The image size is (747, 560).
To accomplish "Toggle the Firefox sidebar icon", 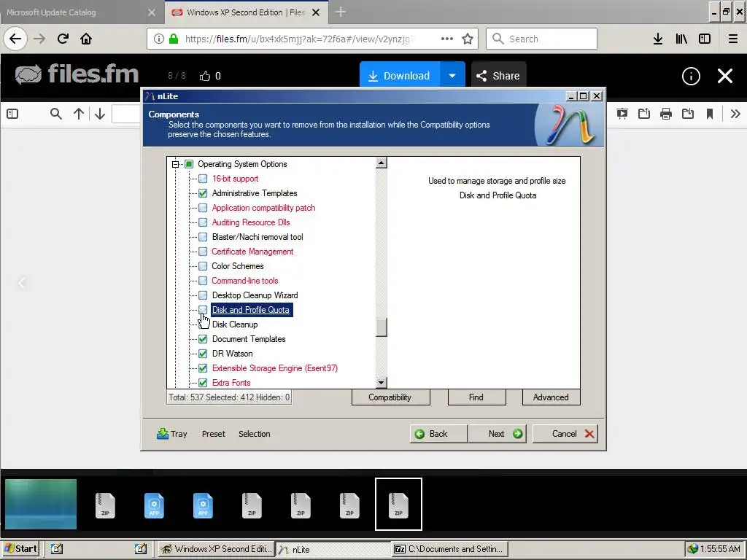I will coord(705,39).
